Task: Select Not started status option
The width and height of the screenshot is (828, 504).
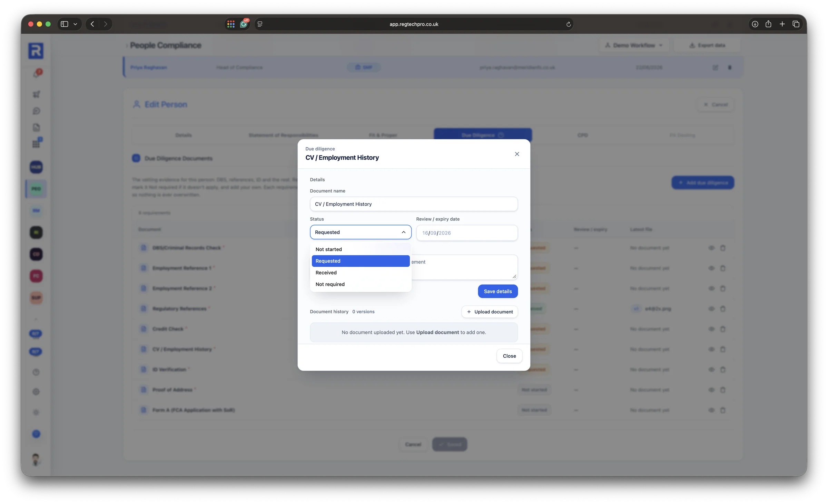Action: (x=361, y=249)
